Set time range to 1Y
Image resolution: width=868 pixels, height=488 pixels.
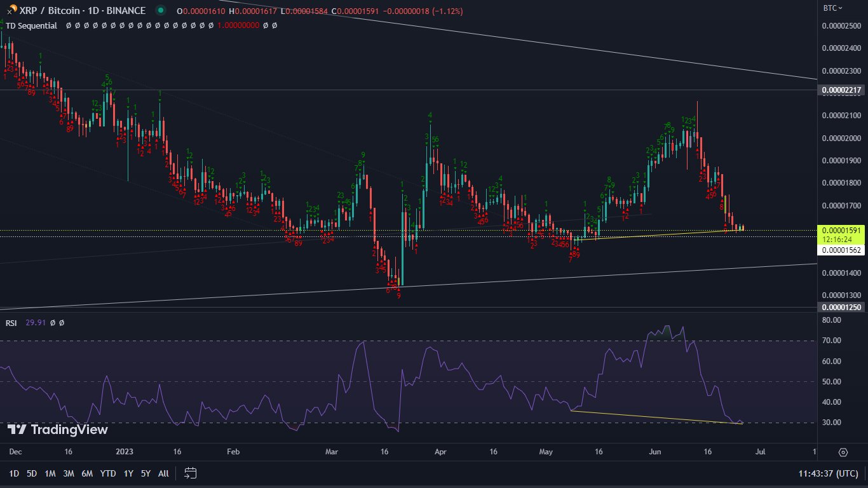(x=128, y=473)
